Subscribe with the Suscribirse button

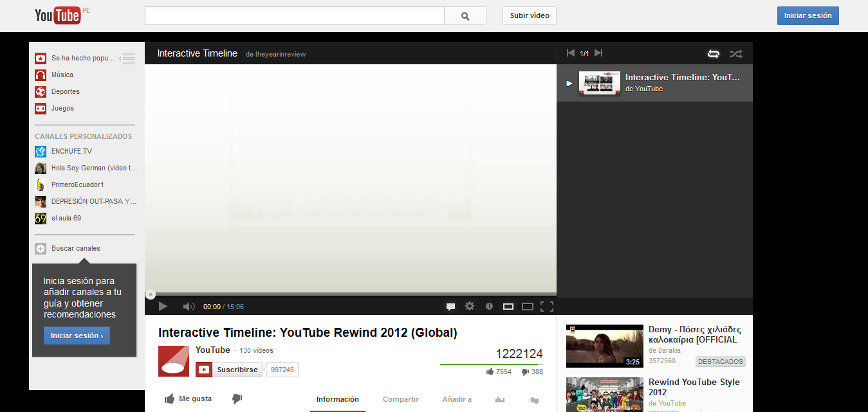[x=229, y=370]
